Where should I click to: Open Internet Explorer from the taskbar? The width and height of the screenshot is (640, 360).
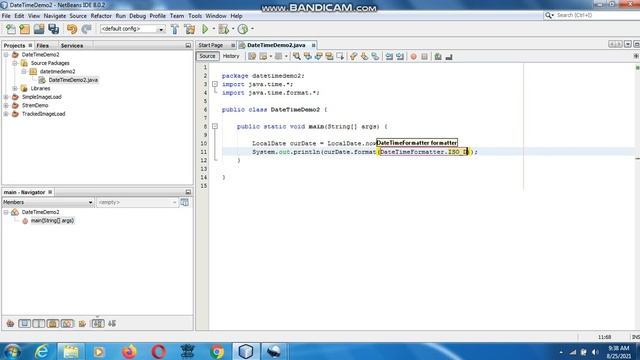pyautogui.click(x=42, y=351)
